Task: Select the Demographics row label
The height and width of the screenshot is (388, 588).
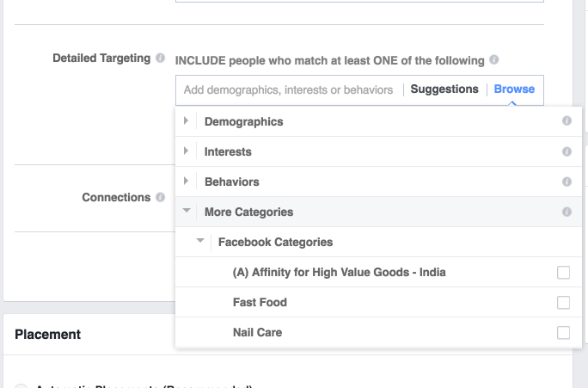Action: point(244,121)
